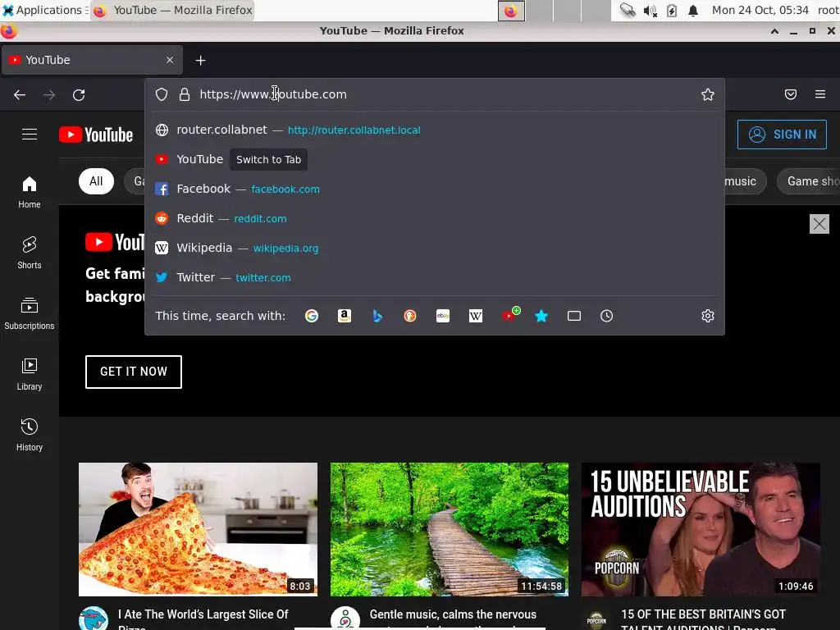Search in open tabs icon

coord(573,316)
